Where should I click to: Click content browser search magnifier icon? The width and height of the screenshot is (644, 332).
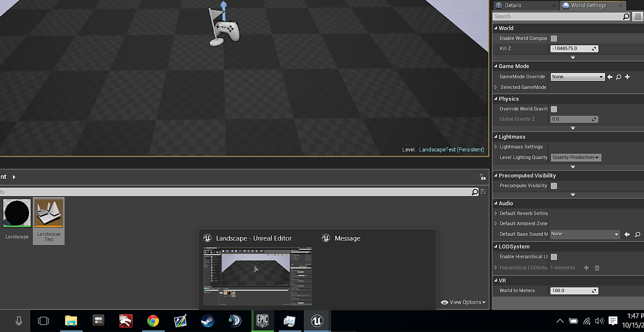[x=475, y=192]
